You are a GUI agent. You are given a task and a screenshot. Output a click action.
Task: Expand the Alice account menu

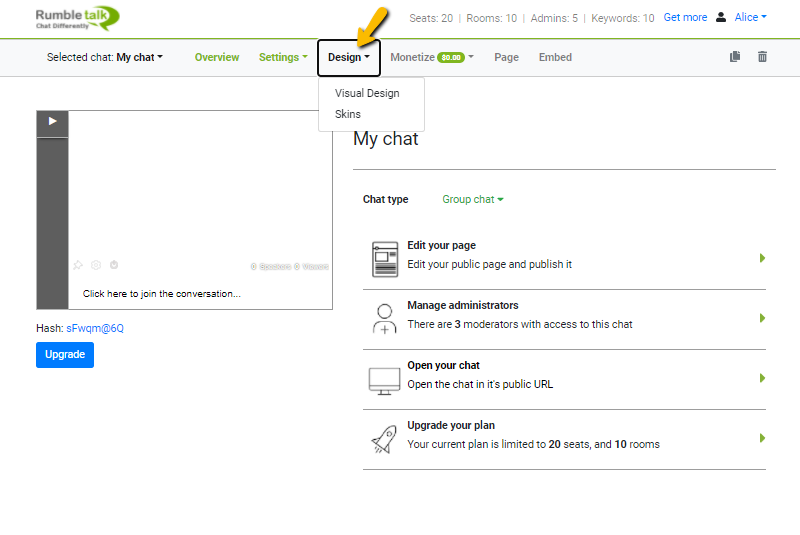(x=750, y=17)
